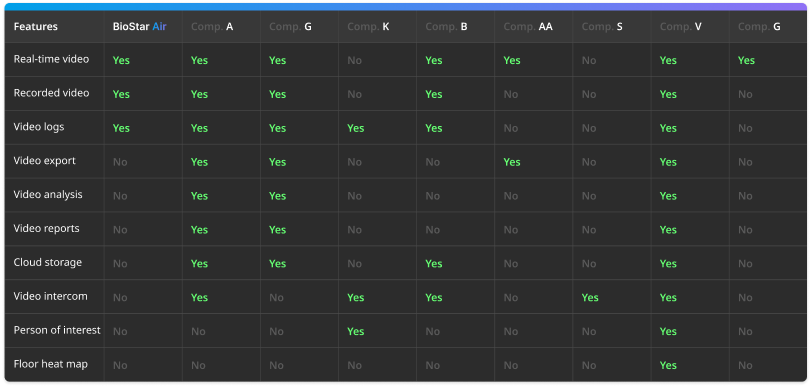Select Comp. S's "No" for Real-time video

tap(589, 60)
